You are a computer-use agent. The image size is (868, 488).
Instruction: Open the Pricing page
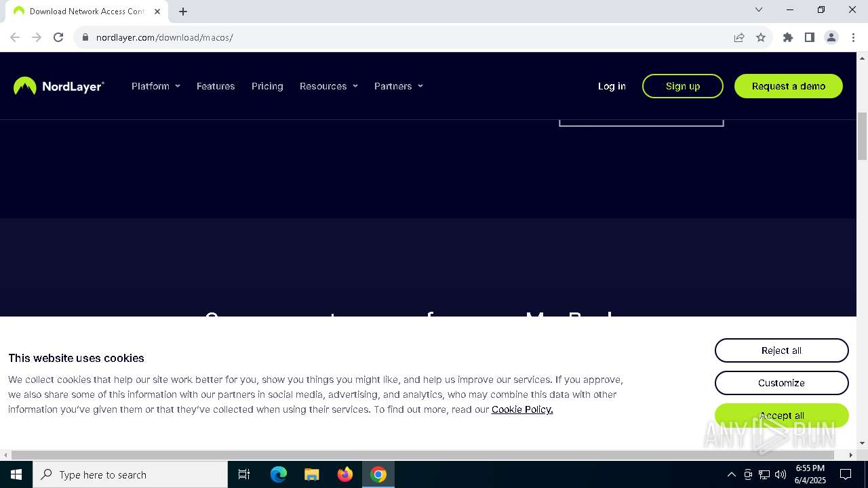pyautogui.click(x=267, y=86)
